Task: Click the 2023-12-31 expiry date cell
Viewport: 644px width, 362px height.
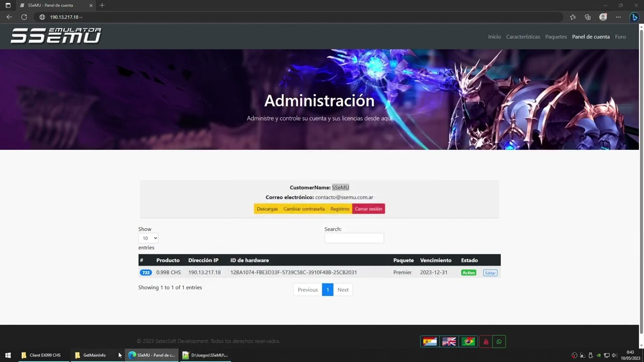Action: pos(434,273)
